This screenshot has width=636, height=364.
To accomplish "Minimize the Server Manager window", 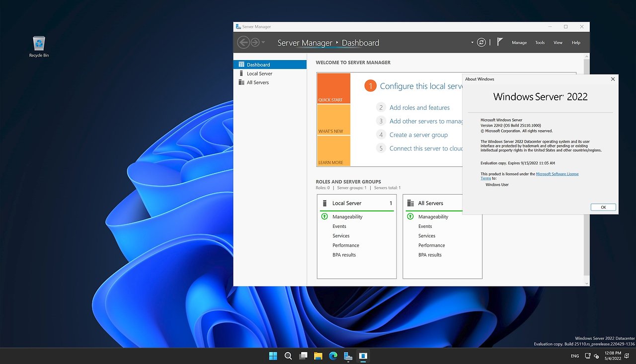I will tap(550, 27).
